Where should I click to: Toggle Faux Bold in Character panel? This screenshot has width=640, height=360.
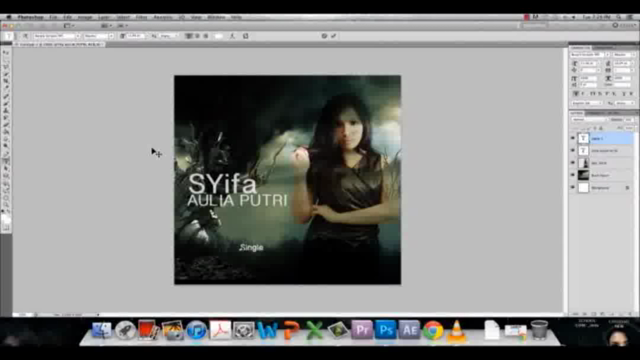[x=576, y=94]
